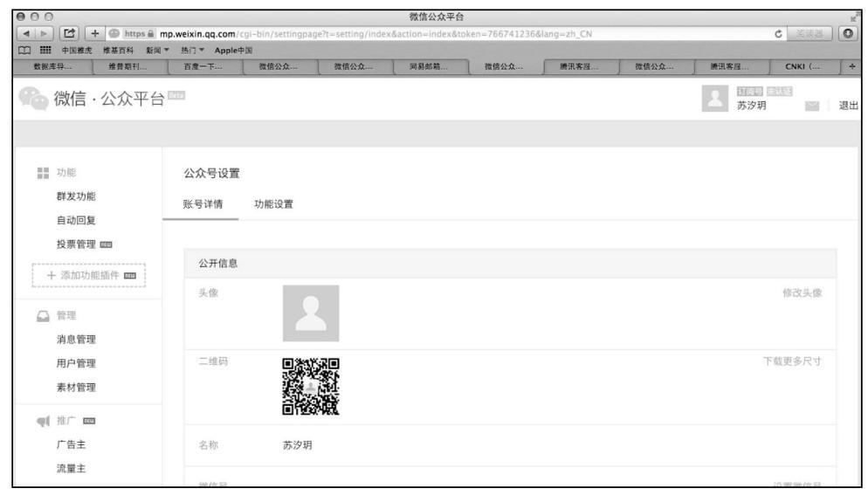Viewport: 868px width, 495px height.
Task: Click the Reader button in address bar
Action: click(809, 34)
